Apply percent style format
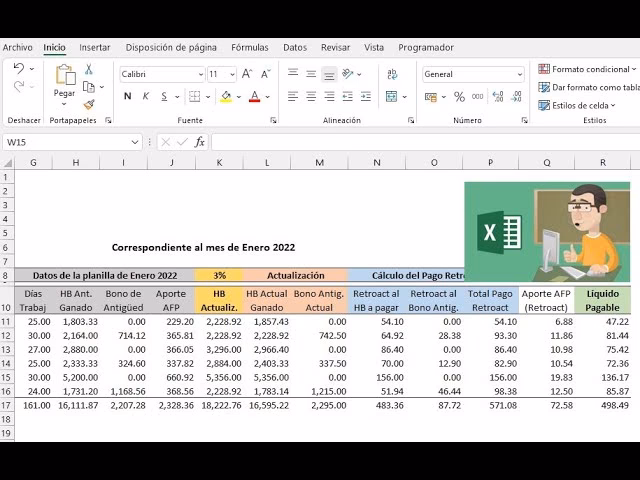640x480 pixels. (459, 97)
